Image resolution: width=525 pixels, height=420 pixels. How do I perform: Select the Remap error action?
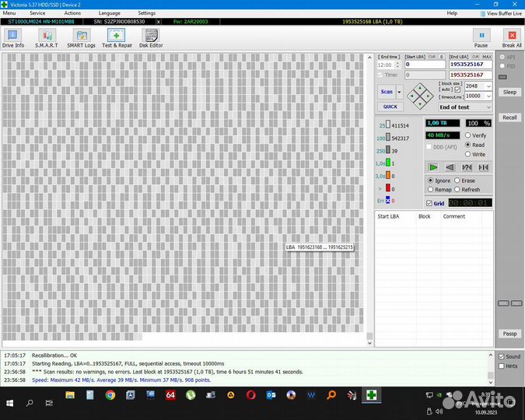(431, 190)
